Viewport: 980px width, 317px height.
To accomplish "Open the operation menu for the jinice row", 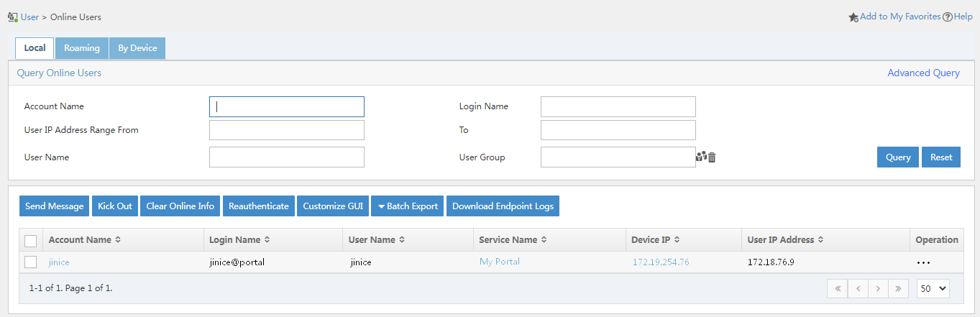I will [x=923, y=262].
